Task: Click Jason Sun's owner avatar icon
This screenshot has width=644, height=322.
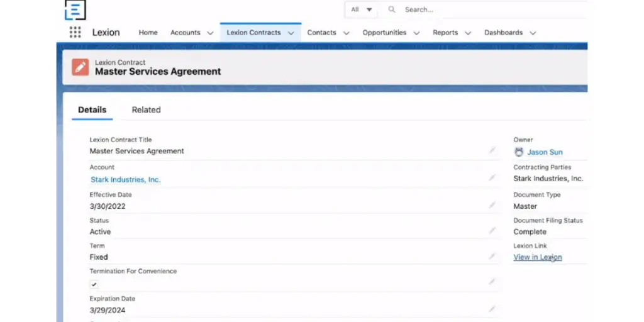Action: (519, 152)
